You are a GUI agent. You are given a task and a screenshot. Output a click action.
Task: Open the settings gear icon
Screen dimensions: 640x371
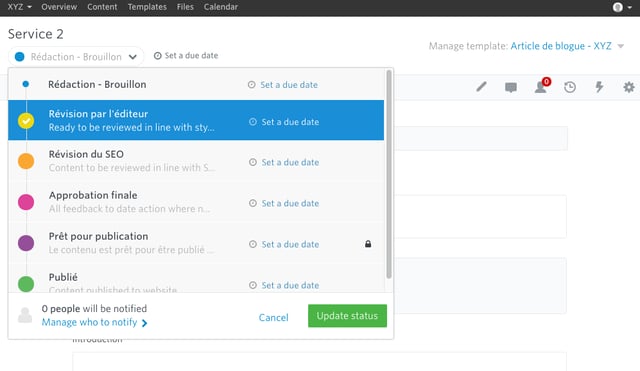629,87
